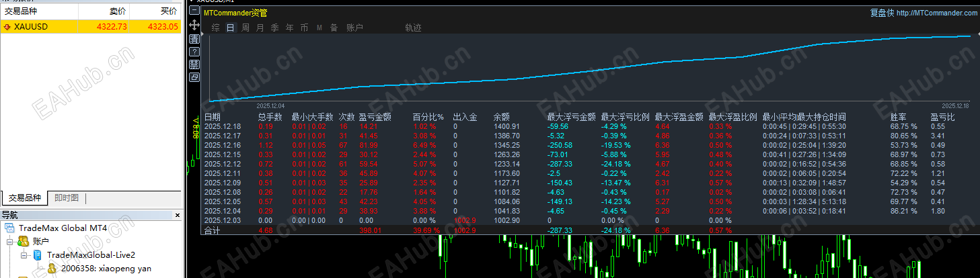This screenshot has width=980, height=278.
Task: Switch to the 综 summary tab
Action: click(x=216, y=28)
